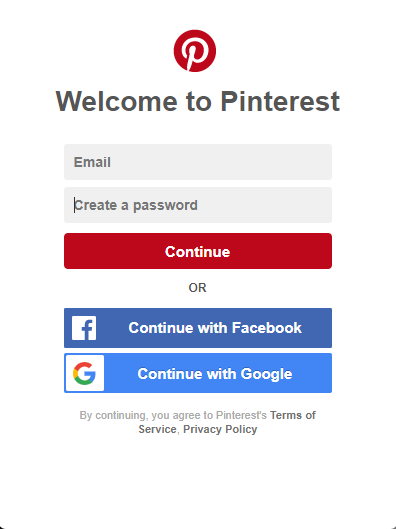Click the 'Facebook' word in the blue button

click(x=267, y=328)
